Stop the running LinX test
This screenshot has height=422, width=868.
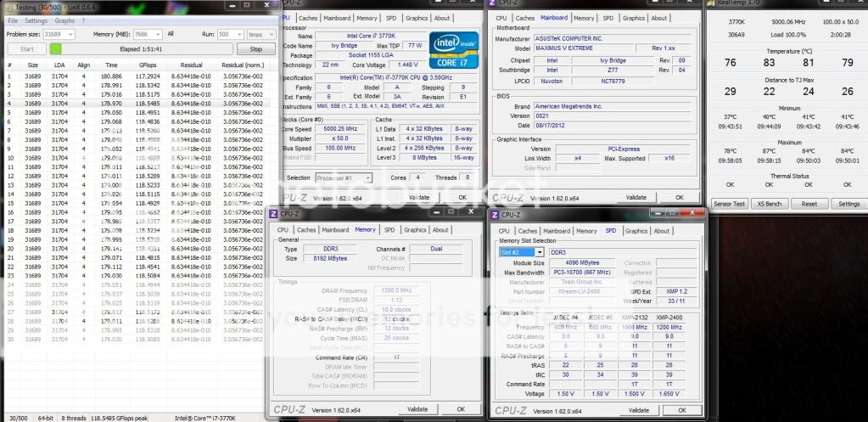(255, 49)
